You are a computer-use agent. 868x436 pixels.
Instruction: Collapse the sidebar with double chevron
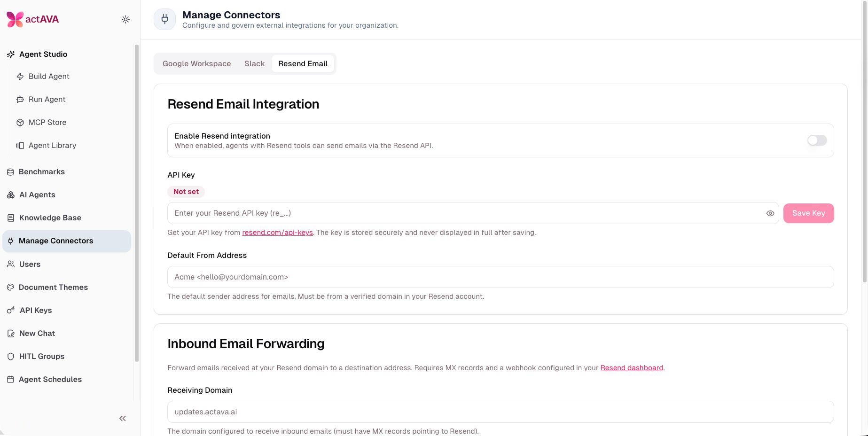pyautogui.click(x=123, y=418)
